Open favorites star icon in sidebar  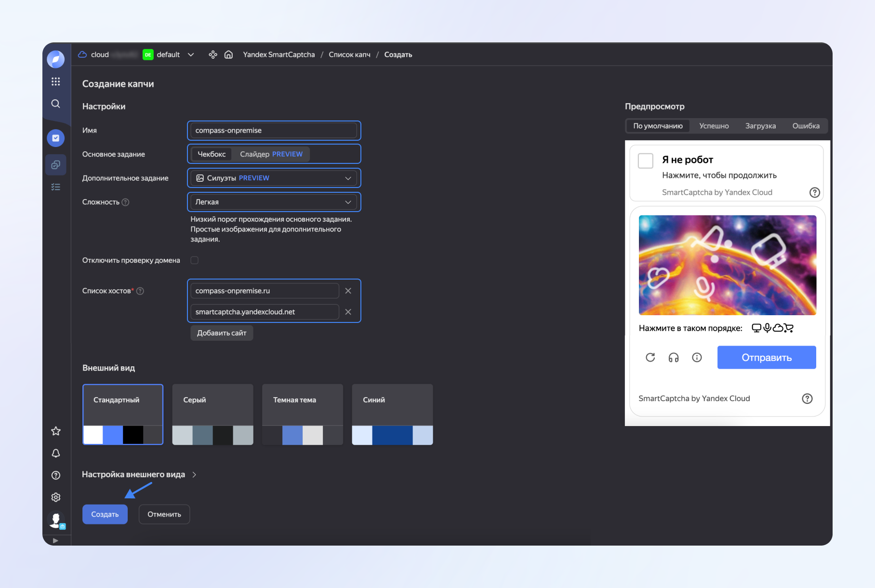(56, 431)
